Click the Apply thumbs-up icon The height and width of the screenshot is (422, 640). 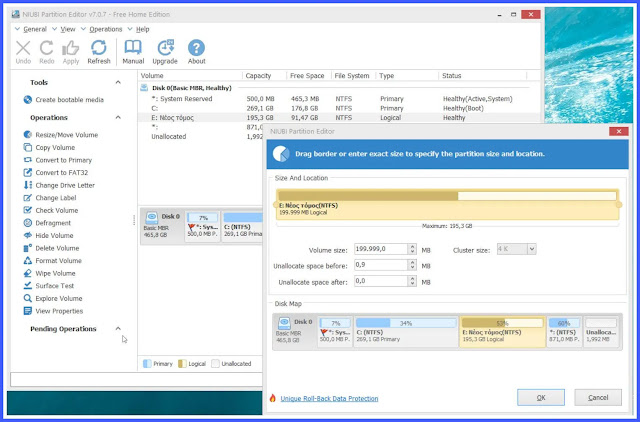coord(71,48)
